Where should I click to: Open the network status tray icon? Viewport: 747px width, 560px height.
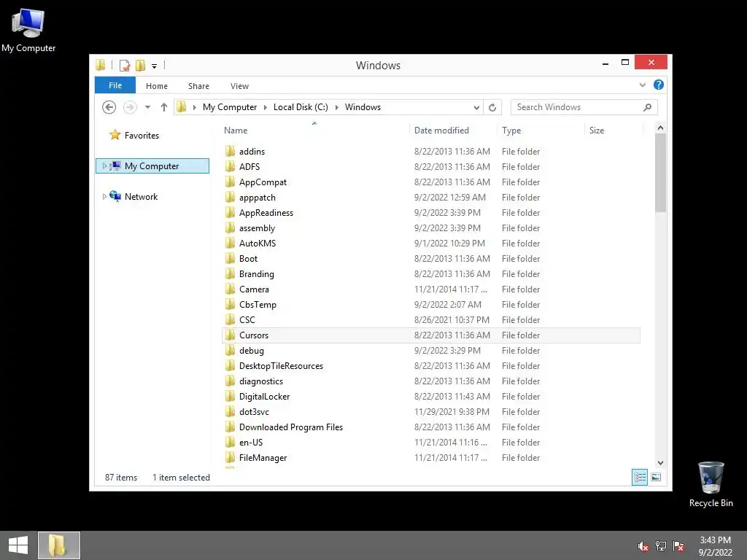click(x=661, y=546)
